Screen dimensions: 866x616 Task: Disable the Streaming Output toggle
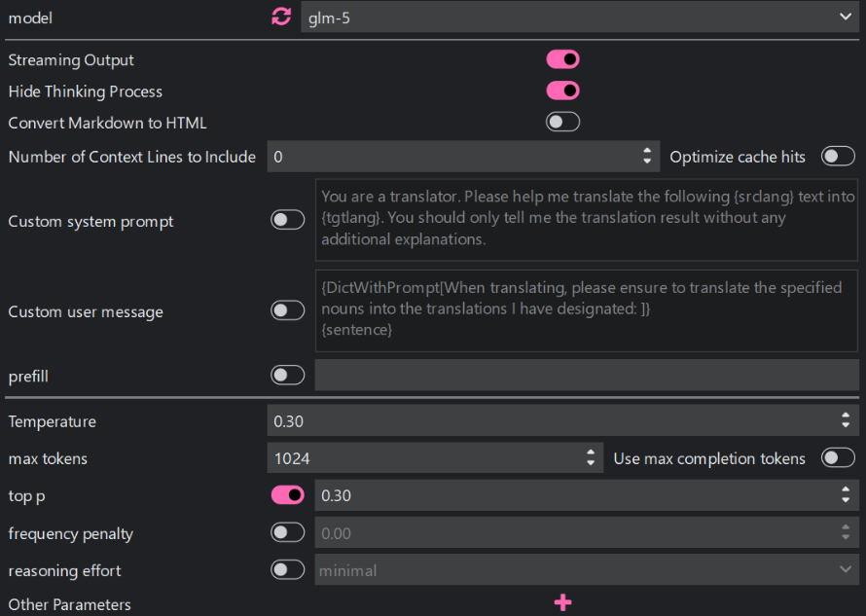(562, 59)
